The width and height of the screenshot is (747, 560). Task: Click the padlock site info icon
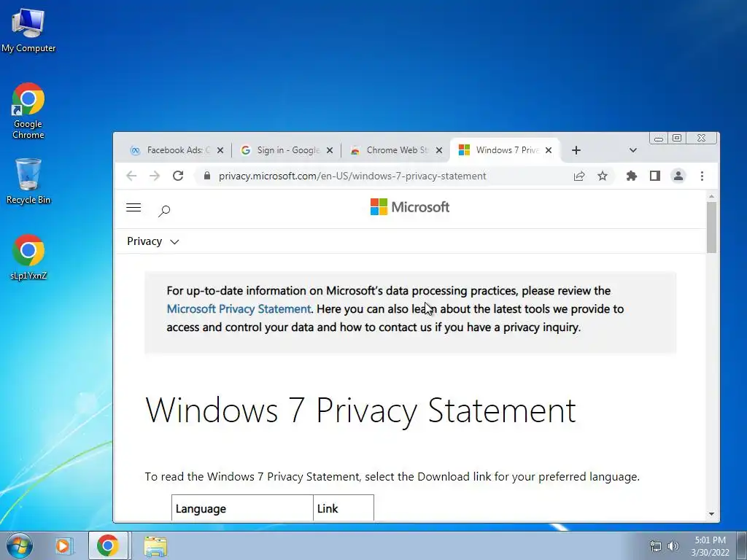[x=206, y=176]
